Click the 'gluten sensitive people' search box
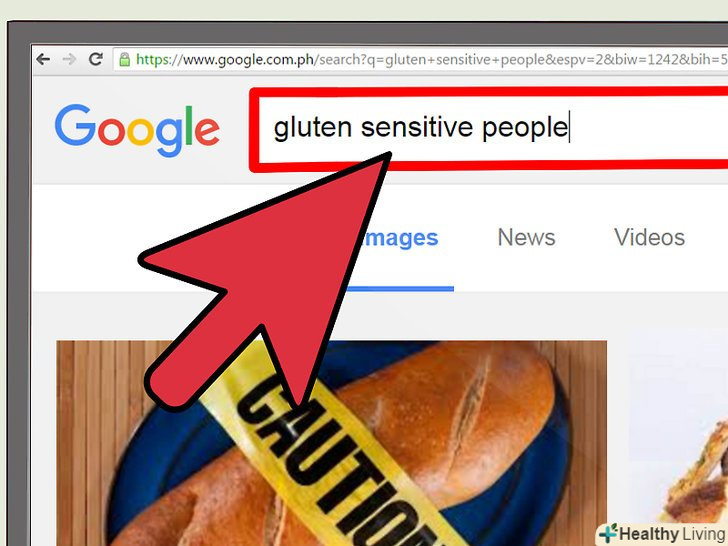Image resolution: width=728 pixels, height=546 pixels. tap(490, 129)
